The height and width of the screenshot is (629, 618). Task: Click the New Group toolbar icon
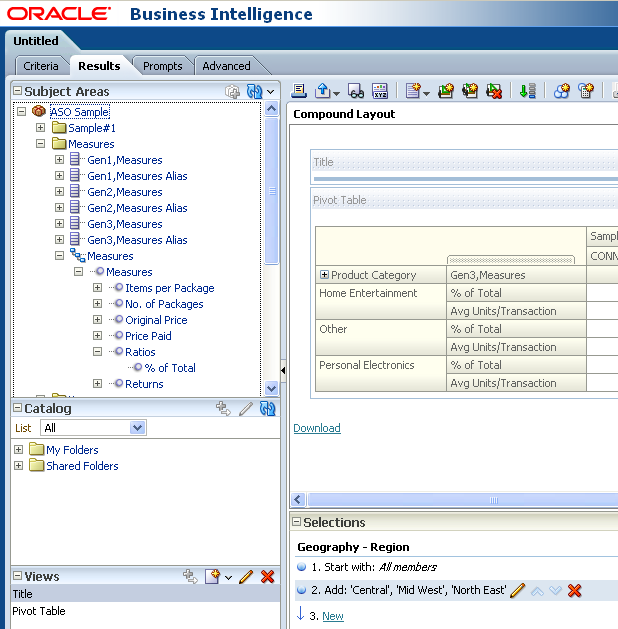pos(561,91)
